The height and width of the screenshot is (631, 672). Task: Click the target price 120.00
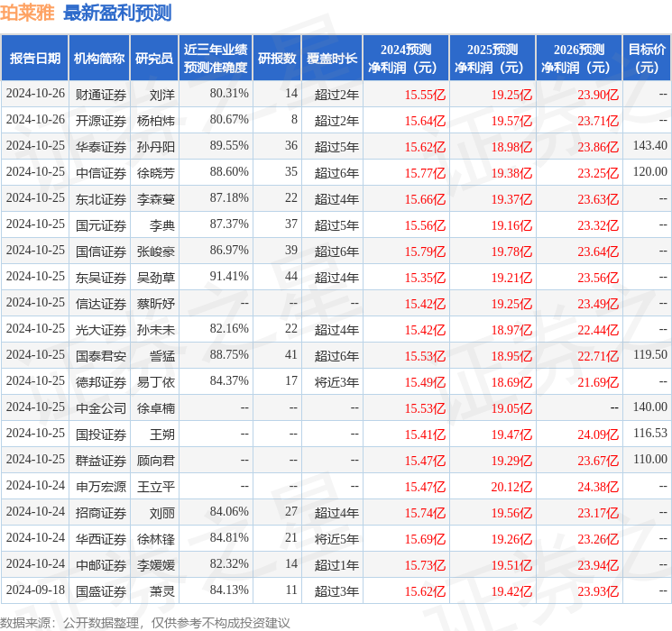point(650,172)
